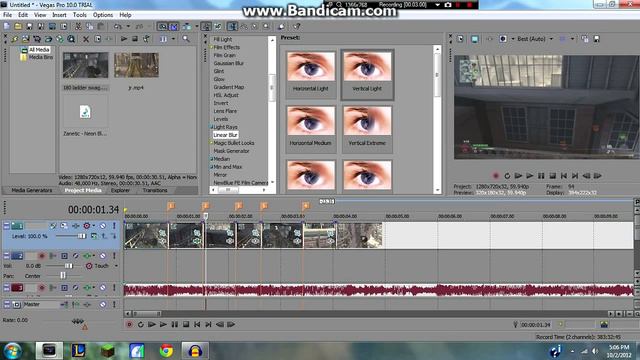Create a new project from the toolbar

click(x=7, y=27)
